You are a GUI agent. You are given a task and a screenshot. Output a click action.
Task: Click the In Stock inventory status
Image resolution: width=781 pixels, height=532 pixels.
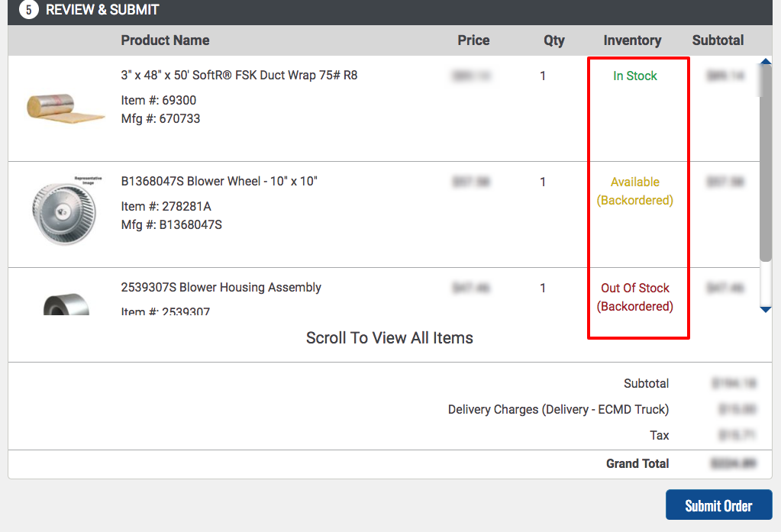pyautogui.click(x=635, y=76)
